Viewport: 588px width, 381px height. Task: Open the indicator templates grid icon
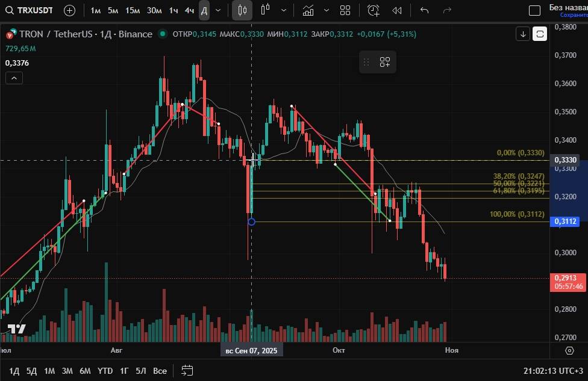click(345, 10)
